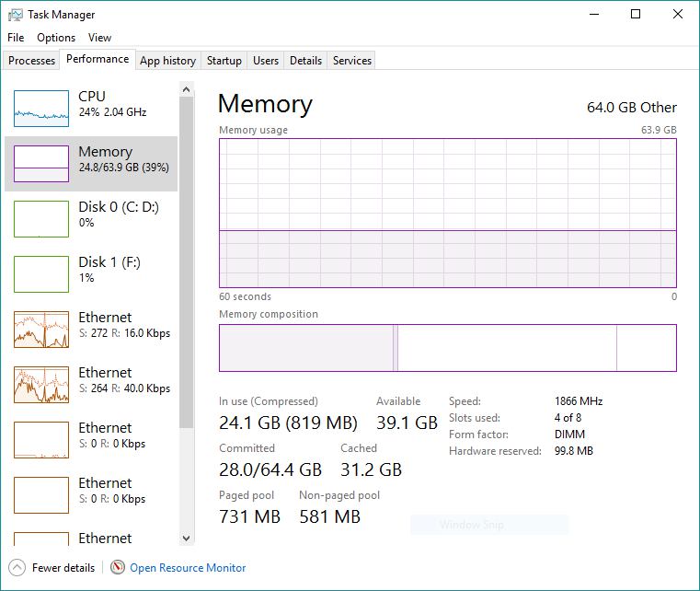Select the Disk 0 (C: D:) graph thumbnail
700x591 pixels.
41,218
